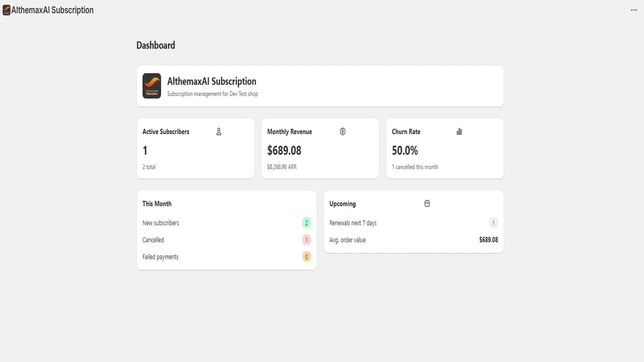The image size is (644, 362).
Task: Select the dollar icon beside Monthly Revenue
Action: coord(343,131)
